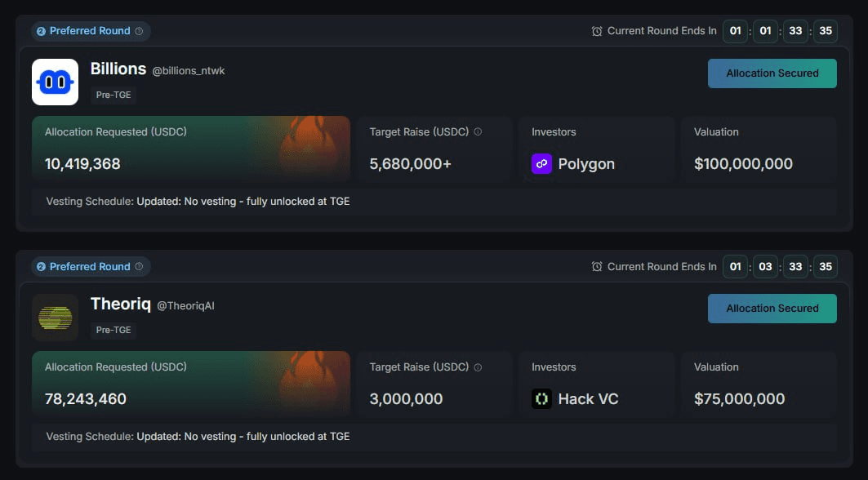Click Allocation Secured button for Billions
This screenshot has width=868, height=480.
pyautogui.click(x=772, y=73)
